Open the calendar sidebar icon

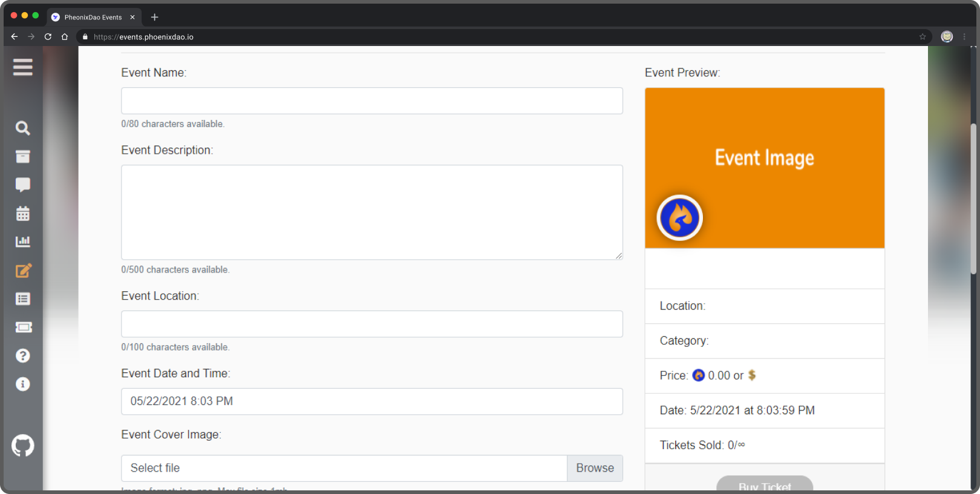pyautogui.click(x=22, y=213)
